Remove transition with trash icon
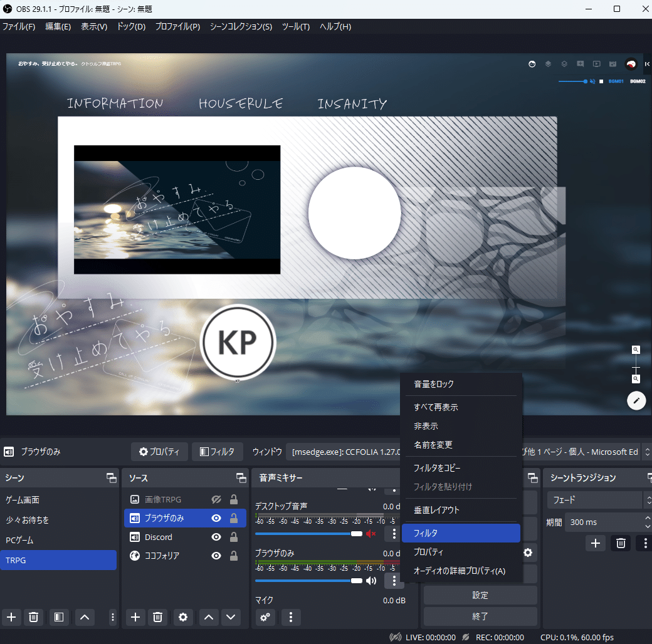 tap(621, 543)
